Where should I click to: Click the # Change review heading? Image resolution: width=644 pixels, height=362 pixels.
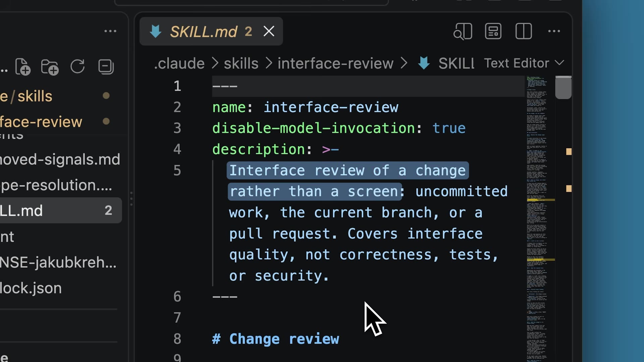click(276, 339)
